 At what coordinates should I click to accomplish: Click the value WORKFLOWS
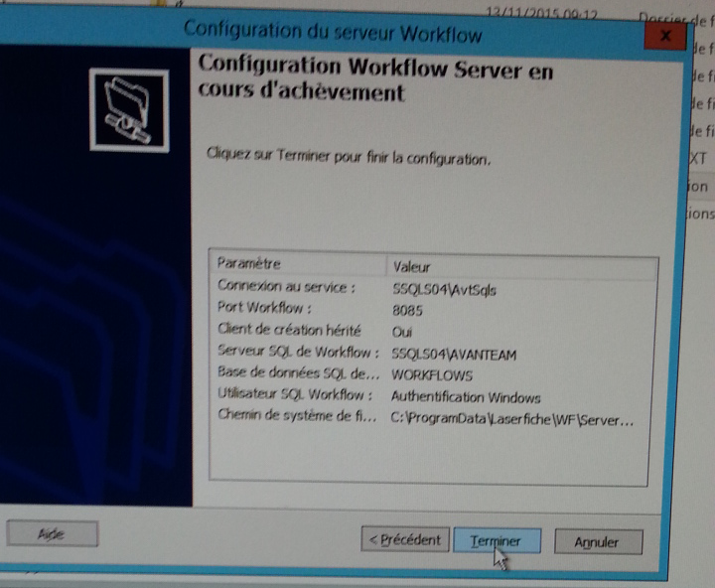[x=432, y=375]
